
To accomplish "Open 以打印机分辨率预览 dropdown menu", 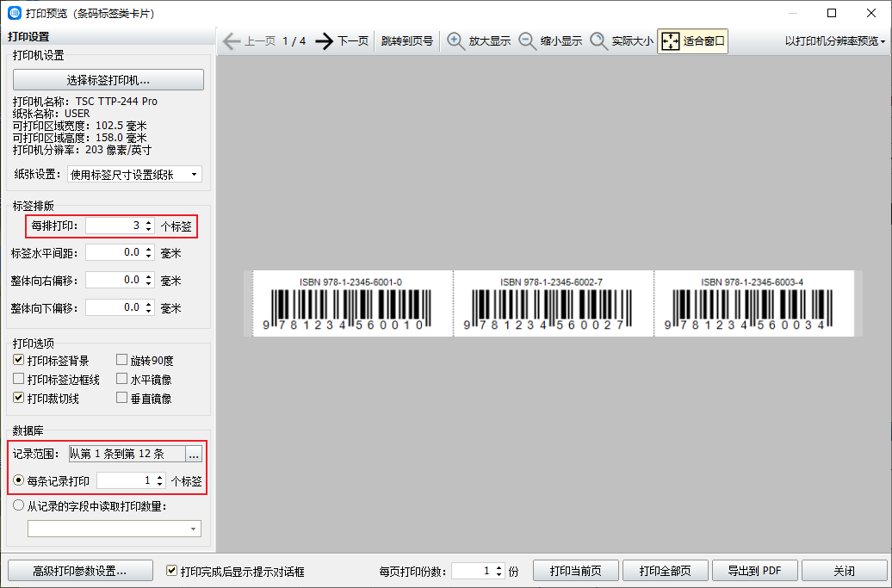I will click(834, 41).
